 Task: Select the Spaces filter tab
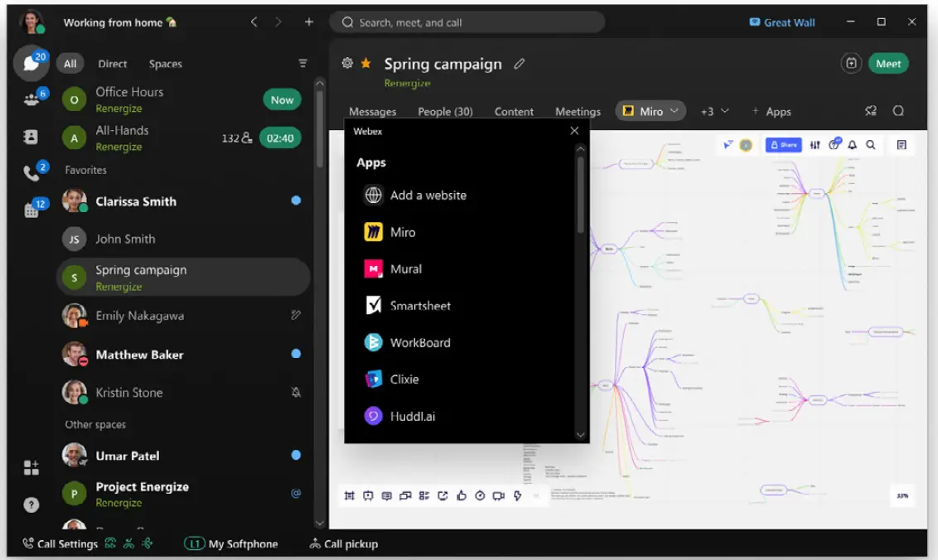coord(165,64)
